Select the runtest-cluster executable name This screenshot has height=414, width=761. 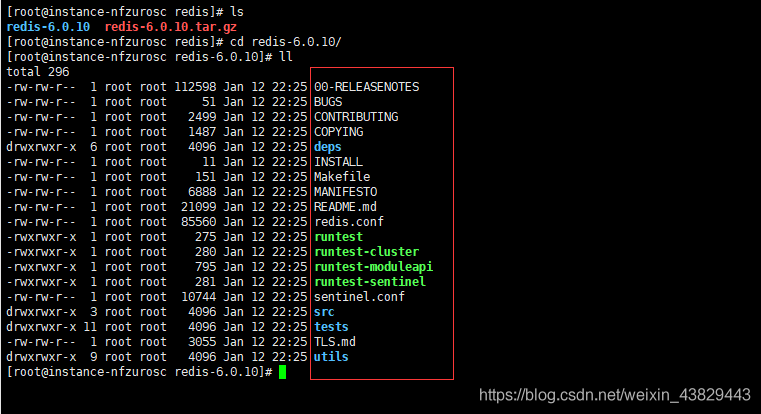[366, 252]
